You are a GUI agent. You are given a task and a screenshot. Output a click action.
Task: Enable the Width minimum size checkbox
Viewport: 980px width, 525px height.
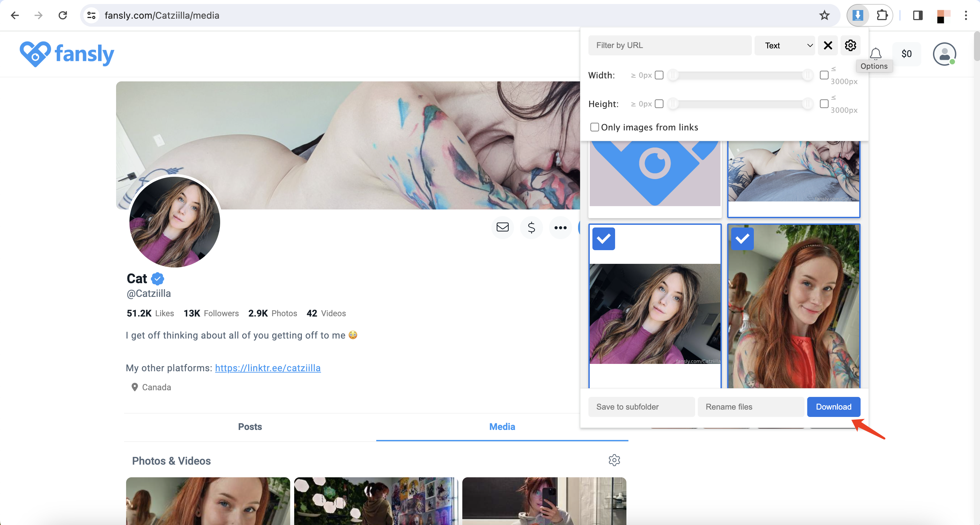pyautogui.click(x=660, y=74)
